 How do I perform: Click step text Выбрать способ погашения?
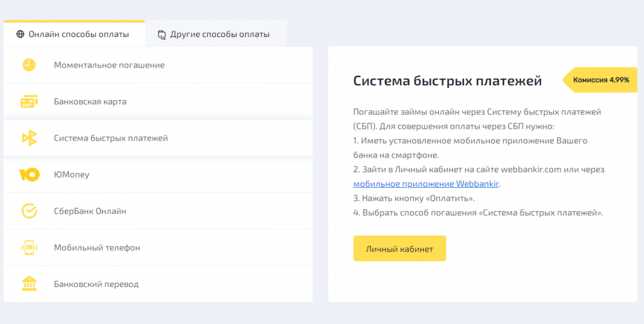(478, 213)
